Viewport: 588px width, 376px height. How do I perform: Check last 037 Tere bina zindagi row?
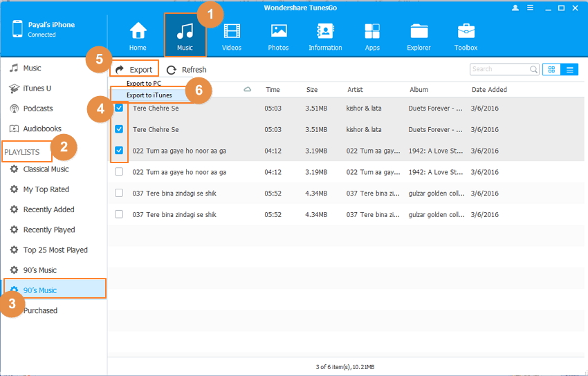pos(119,214)
